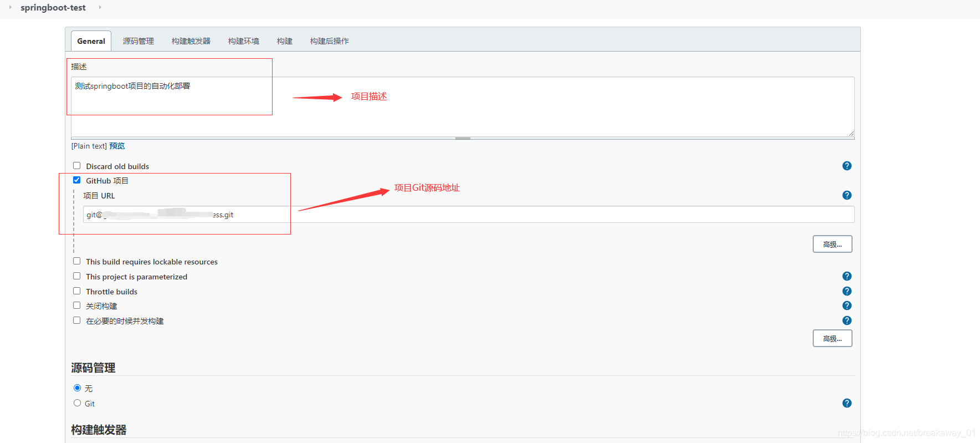Grab the description textarea resize handle

[x=463, y=138]
